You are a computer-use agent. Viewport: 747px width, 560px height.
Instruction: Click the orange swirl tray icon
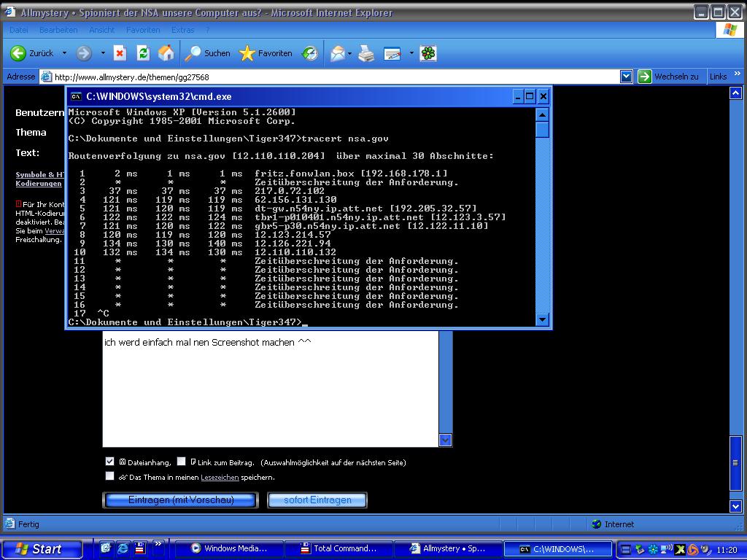pyautogui.click(x=693, y=550)
